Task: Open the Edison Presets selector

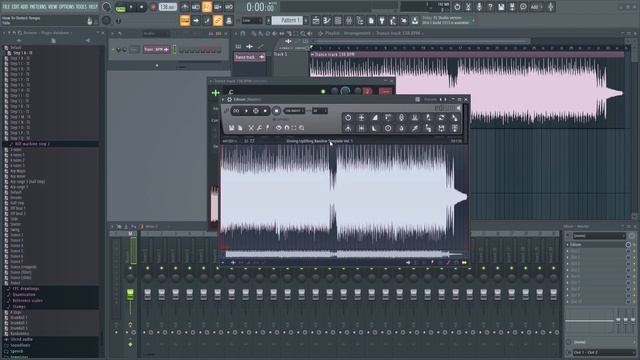Action: coord(430,100)
